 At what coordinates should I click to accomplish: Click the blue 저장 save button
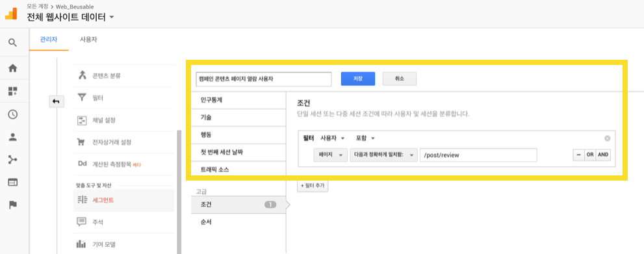coord(357,79)
